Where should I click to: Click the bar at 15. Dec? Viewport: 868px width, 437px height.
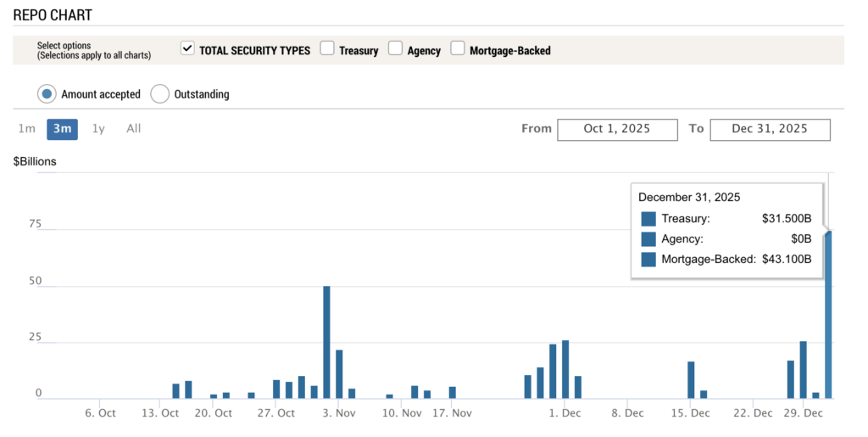pos(691,380)
